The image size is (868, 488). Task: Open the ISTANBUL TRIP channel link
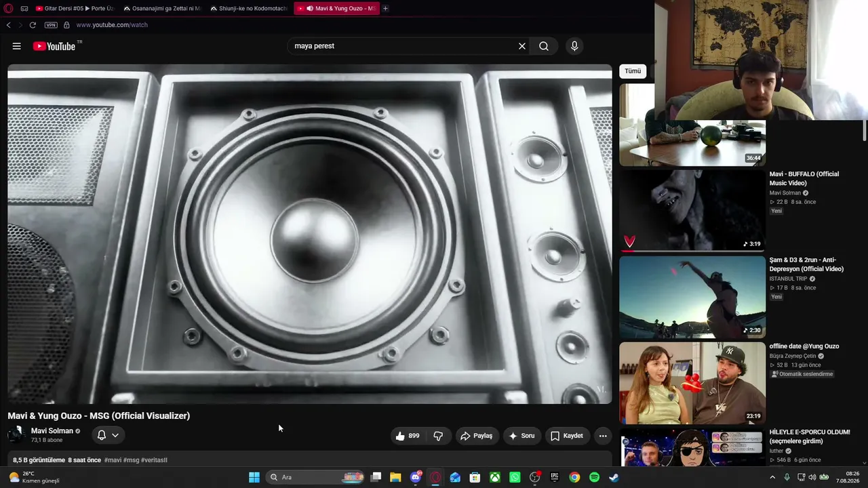788,279
